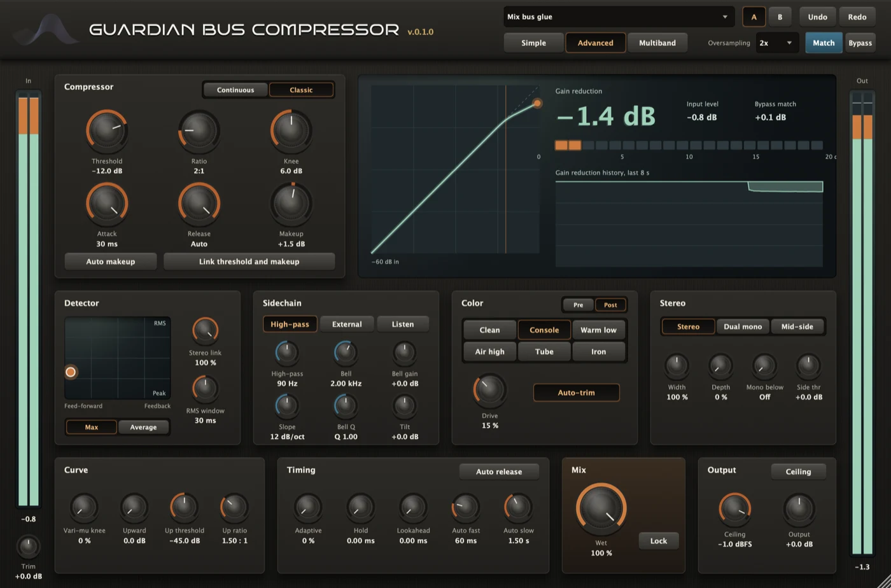The width and height of the screenshot is (891, 588).
Task: Click the input Trim knob
Action: [x=28, y=547]
